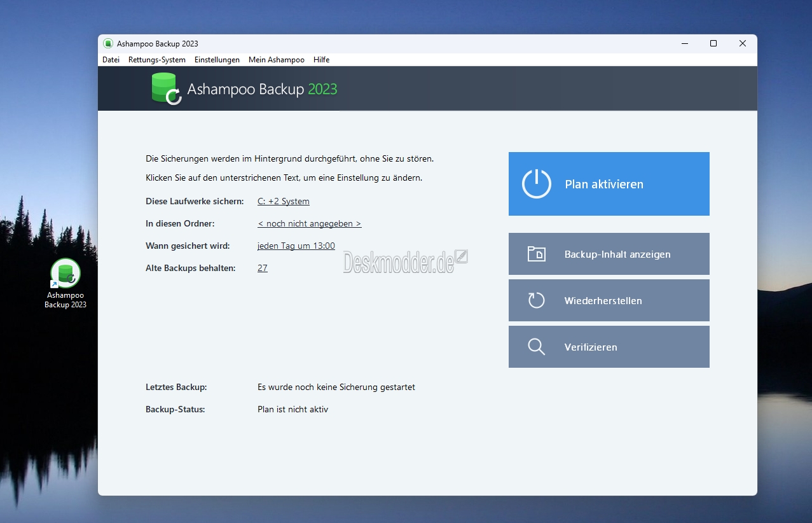
Task: Click the magnifier icon on Verifizieren
Action: (537, 347)
